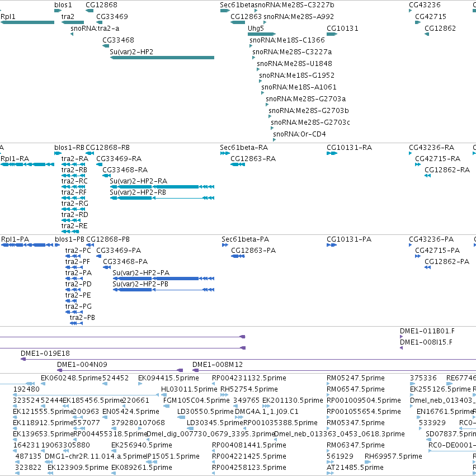Screen dimensions: 476x476
Task: Click the CG12868-RB transcript label
Action: 107,148
